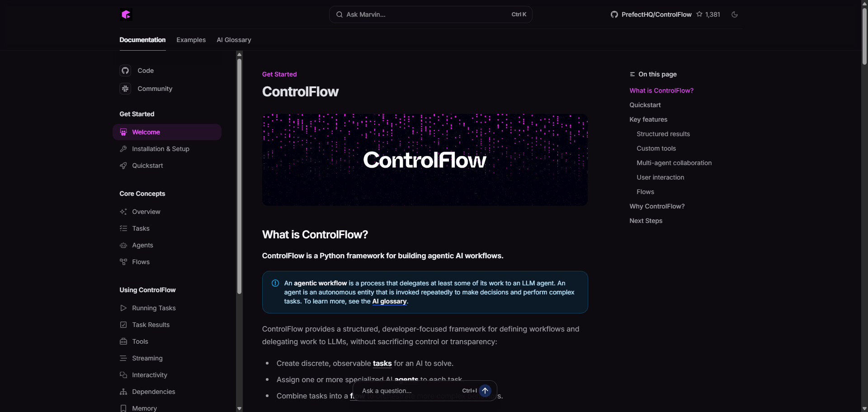Image resolution: width=868 pixels, height=412 pixels.
Task: Open the AI Glossary tab
Action: 234,40
